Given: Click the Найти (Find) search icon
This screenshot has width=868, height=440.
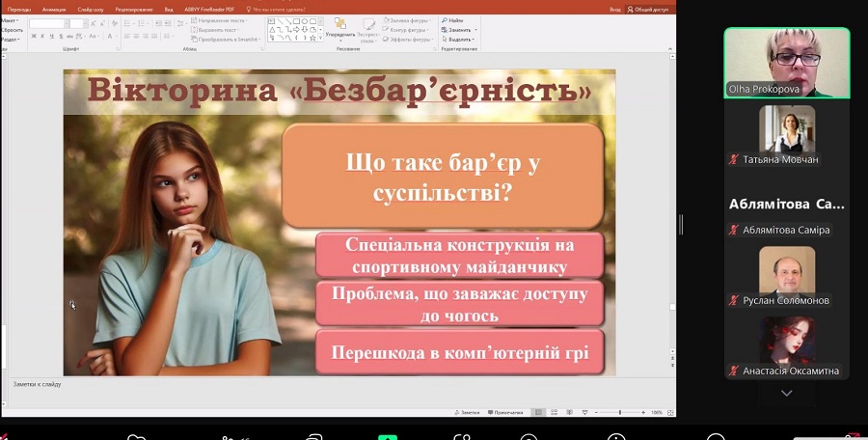Looking at the screenshot, I should [x=446, y=20].
